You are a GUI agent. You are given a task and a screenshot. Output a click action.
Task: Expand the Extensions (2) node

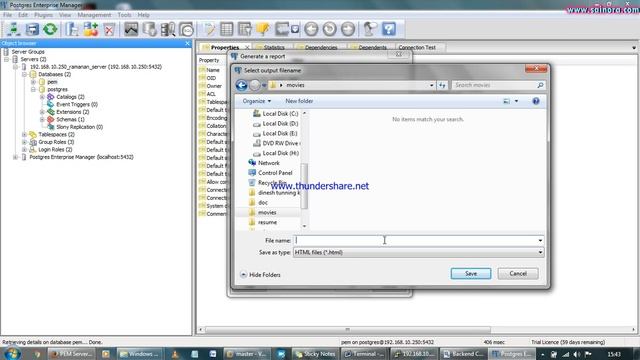42,112
